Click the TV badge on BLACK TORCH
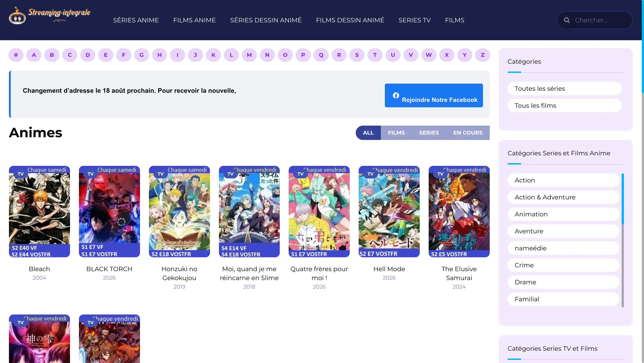Viewport: 644px width, 363px height. click(91, 174)
